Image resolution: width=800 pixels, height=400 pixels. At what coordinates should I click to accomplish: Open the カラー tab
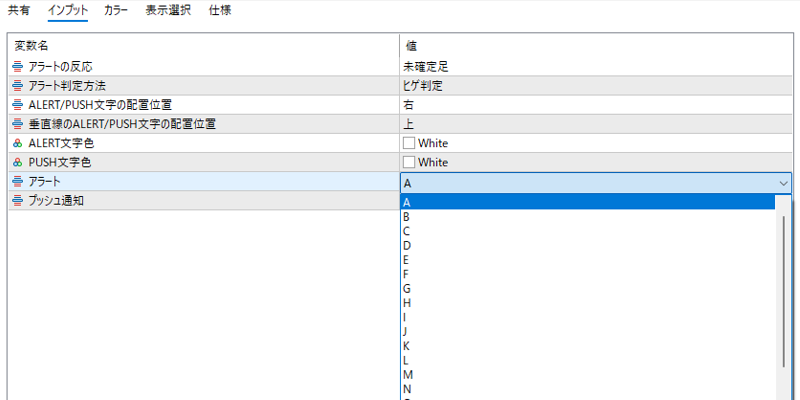116,10
